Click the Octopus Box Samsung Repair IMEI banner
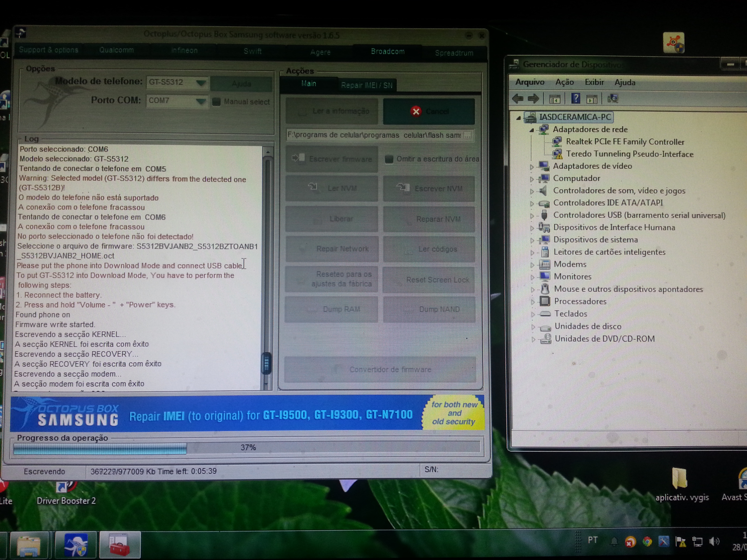 click(247, 414)
